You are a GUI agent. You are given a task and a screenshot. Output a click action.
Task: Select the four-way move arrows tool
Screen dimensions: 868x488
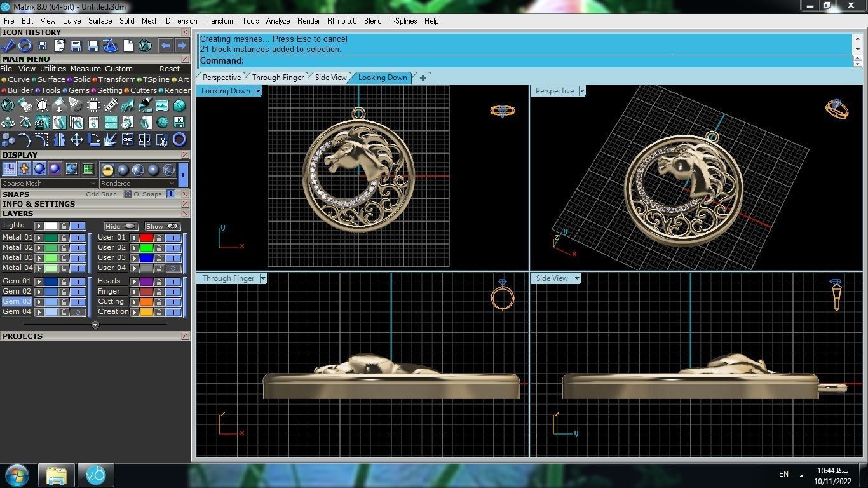(76, 139)
